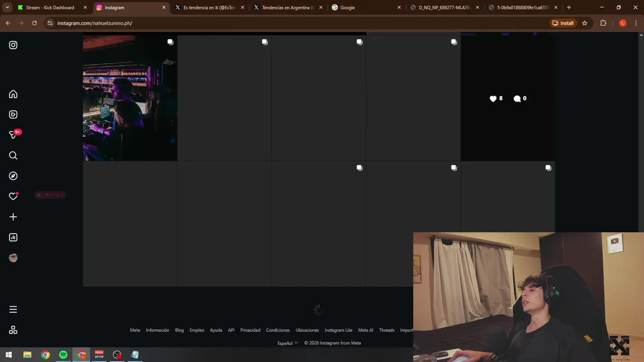Bookmark this page with star icon
Screen dimensions: 644x362
coord(585,23)
